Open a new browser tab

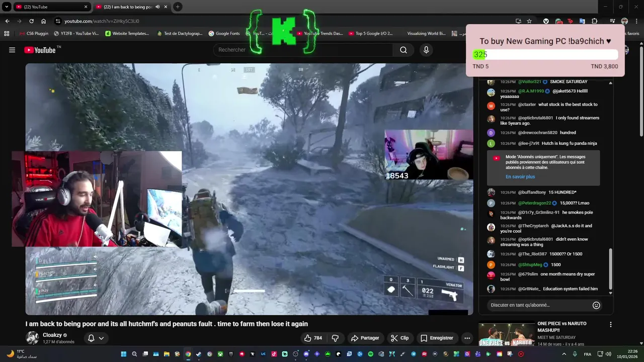click(178, 7)
